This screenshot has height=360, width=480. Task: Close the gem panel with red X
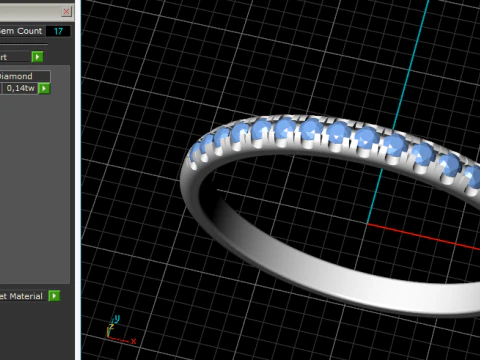[66, 12]
